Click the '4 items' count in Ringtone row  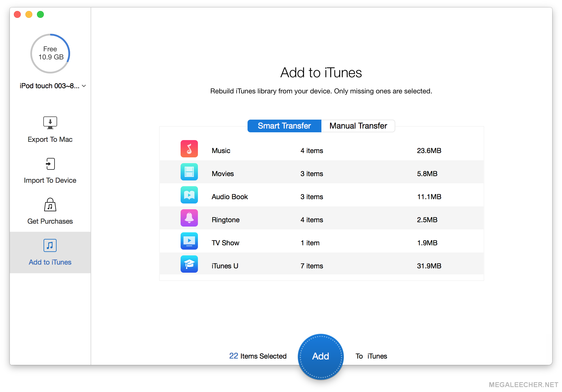(x=312, y=220)
